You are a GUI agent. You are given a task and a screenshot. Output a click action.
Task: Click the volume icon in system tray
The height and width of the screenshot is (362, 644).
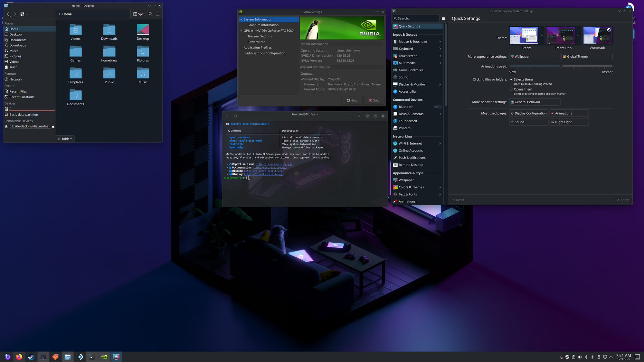[580, 357]
